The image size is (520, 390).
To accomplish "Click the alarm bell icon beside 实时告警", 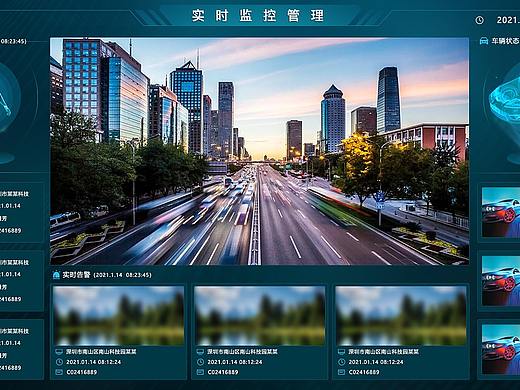I will pos(56,275).
